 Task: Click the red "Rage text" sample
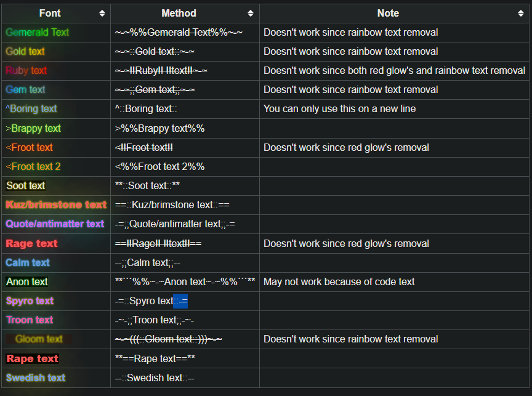pos(31,243)
